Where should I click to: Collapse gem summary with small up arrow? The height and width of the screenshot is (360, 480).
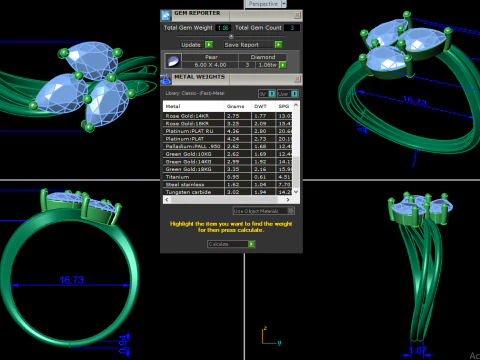point(231,36)
